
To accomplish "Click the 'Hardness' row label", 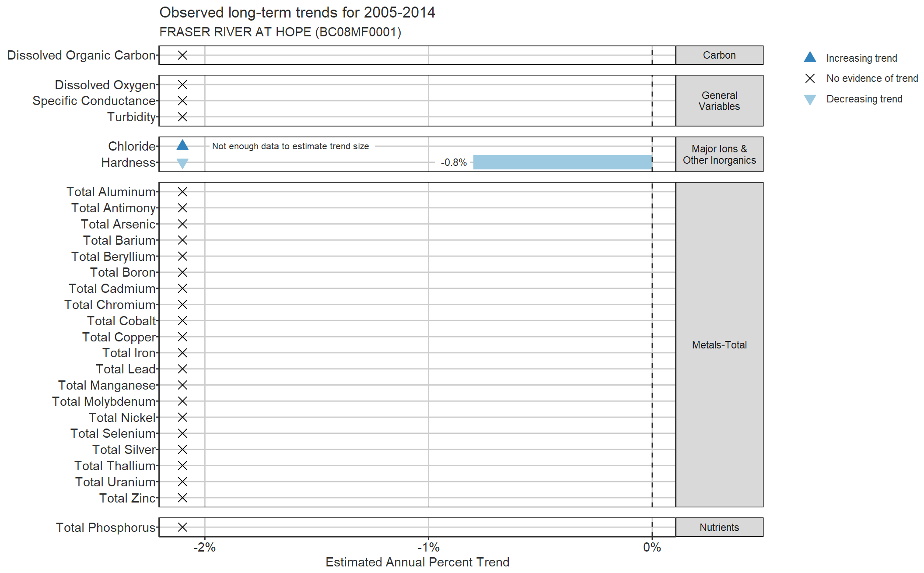I will point(128,162).
